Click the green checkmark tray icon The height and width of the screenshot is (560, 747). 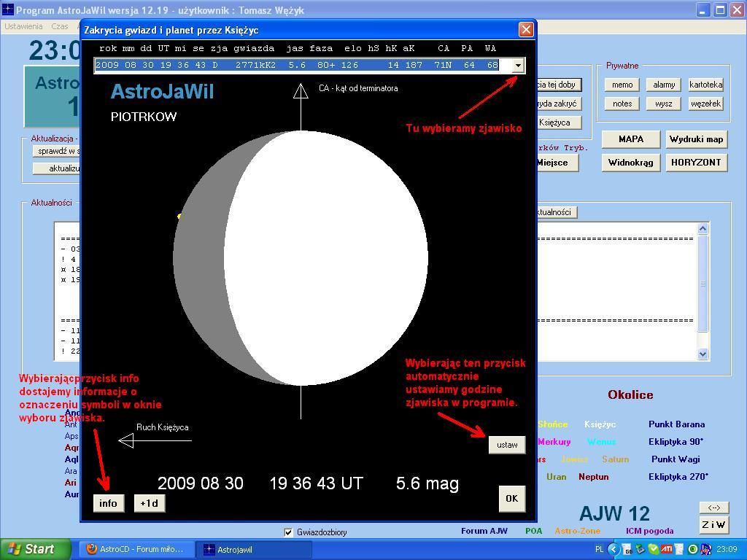[654, 550]
